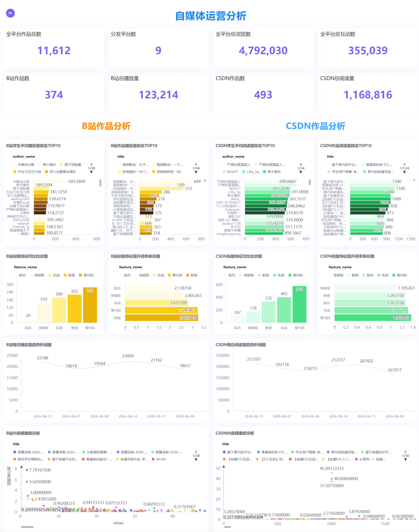Screen dimensions: 419x532
Task: Page up the 1/28 author legend
Action: point(91,164)
